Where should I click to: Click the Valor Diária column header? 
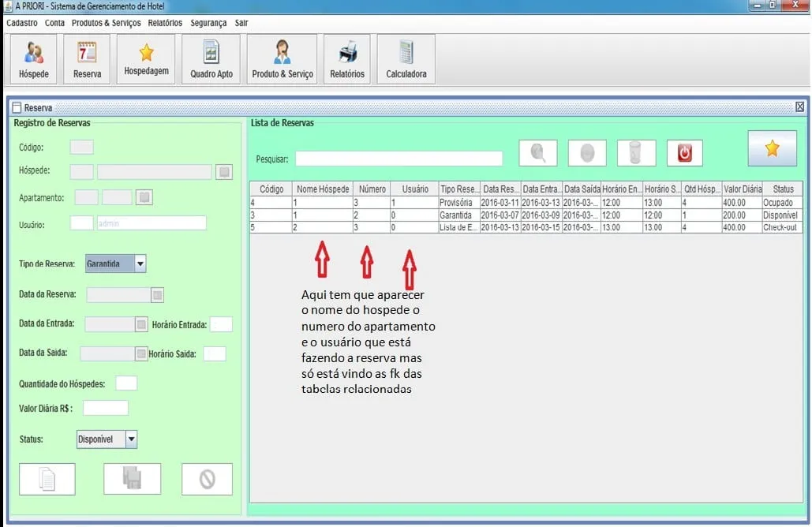tap(742, 189)
